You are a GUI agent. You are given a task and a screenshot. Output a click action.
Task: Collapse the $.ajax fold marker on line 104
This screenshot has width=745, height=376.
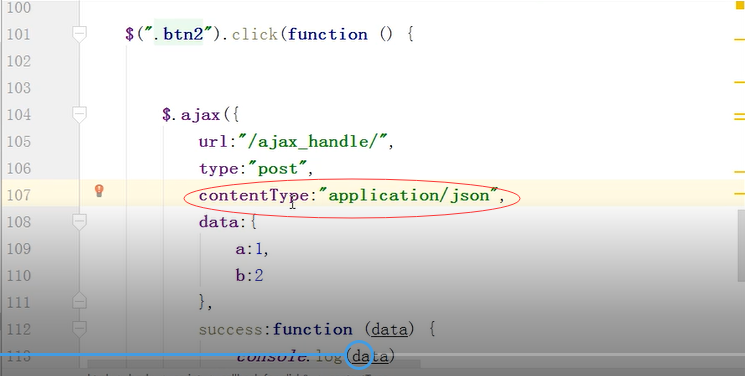pos(79,115)
